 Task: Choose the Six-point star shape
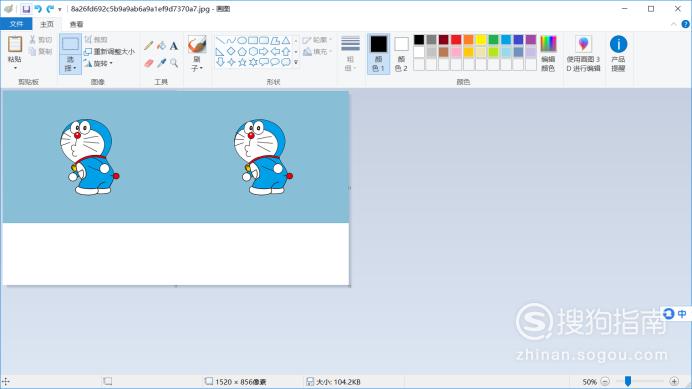coord(253,62)
